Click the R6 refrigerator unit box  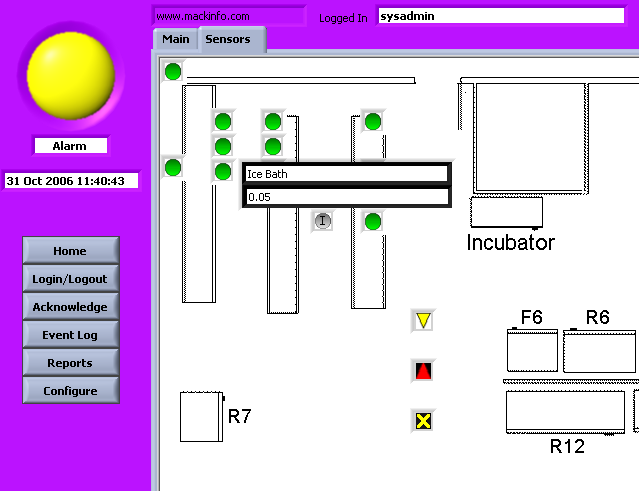[599, 351]
